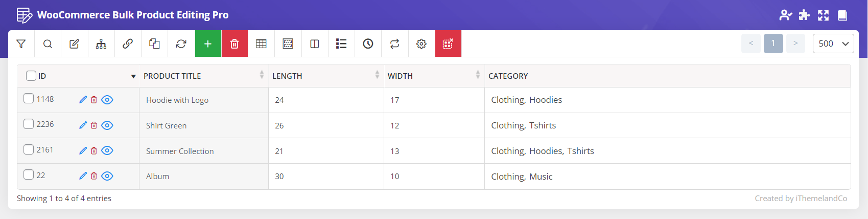Click the Category column header

508,76
